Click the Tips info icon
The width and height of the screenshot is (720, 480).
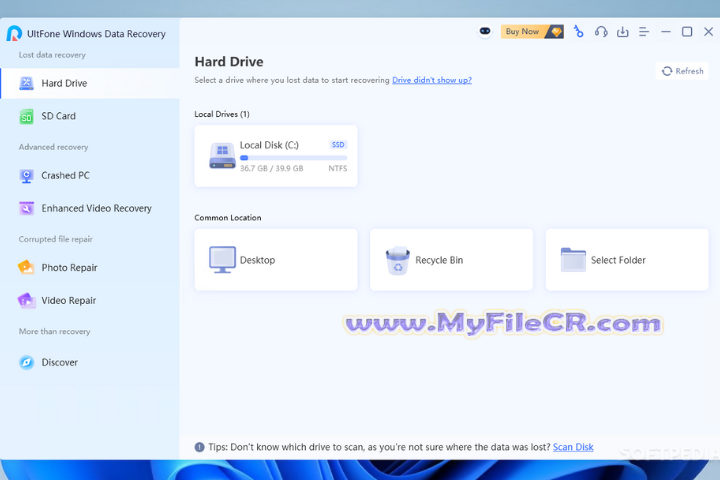199,447
